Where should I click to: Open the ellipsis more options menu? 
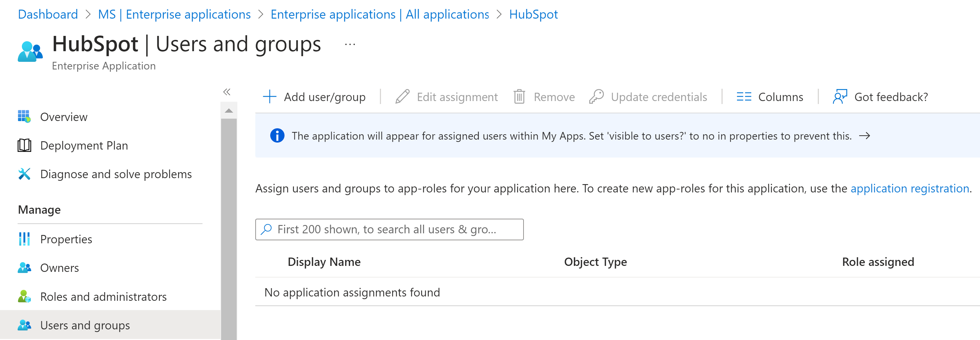(x=350, y=45)
